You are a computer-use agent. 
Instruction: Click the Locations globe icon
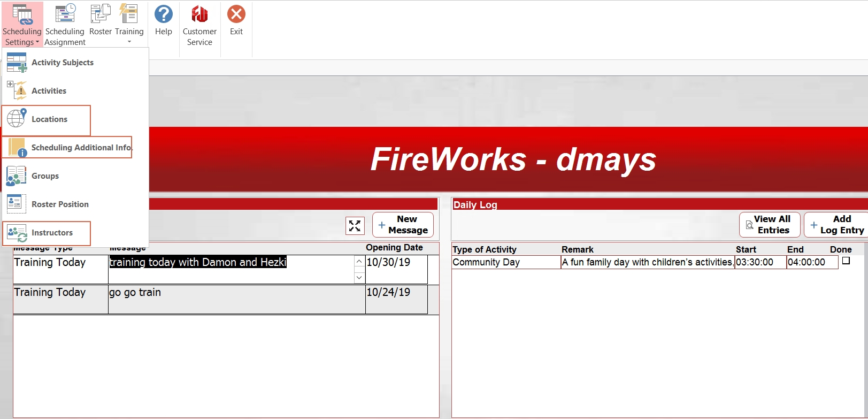(x=17, y=119)
